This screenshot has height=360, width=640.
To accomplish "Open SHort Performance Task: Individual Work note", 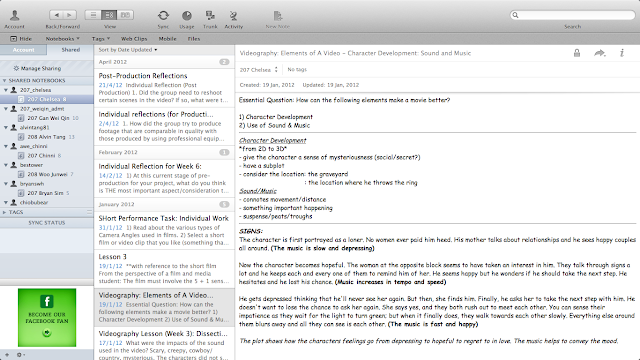I will tap(164, 230).
